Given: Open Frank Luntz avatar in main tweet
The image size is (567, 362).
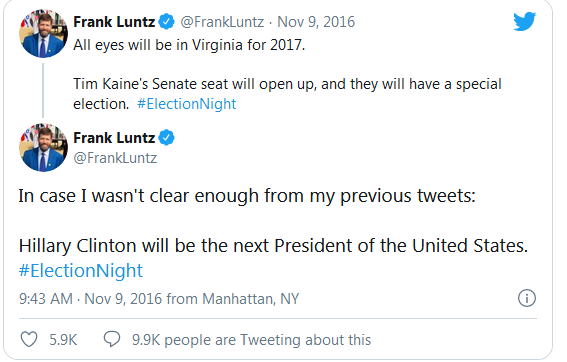Looking at the screenshot, I should [x=43, y=147].
